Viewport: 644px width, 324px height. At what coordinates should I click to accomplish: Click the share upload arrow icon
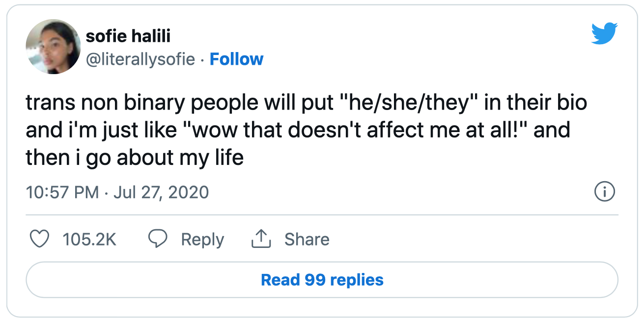coord(261,240)
